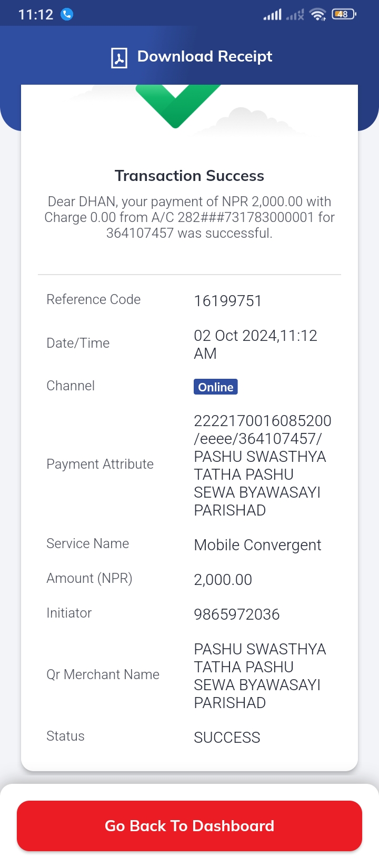Tap the Mobile Convergent service name
The width and height of the screenshot is (379, 868).
click(x=258, y=545)
